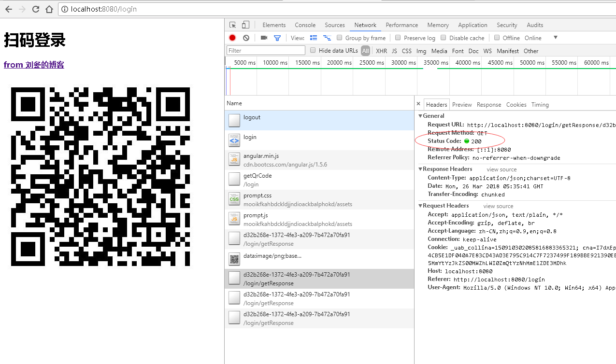616x364 pixels.
Task: Click the browser back arrow
Action: pyautogui.click(x=9, y=9)
